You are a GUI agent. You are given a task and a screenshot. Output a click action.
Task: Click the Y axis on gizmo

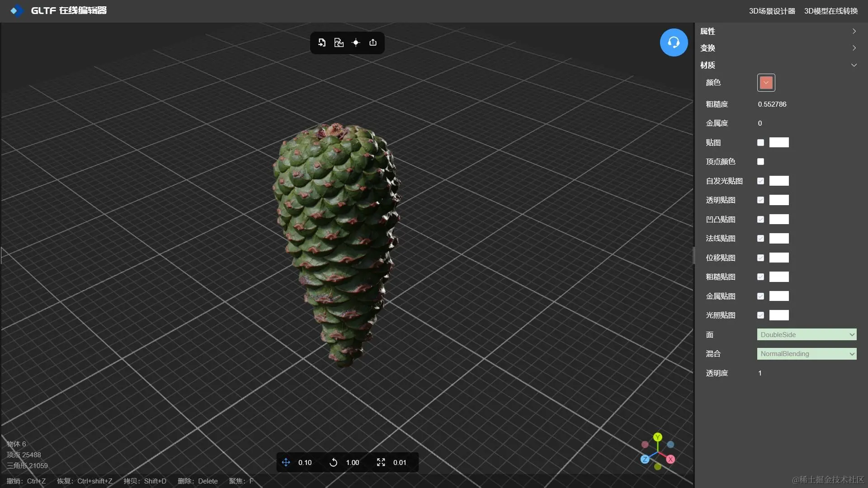[x=658, y=437]
